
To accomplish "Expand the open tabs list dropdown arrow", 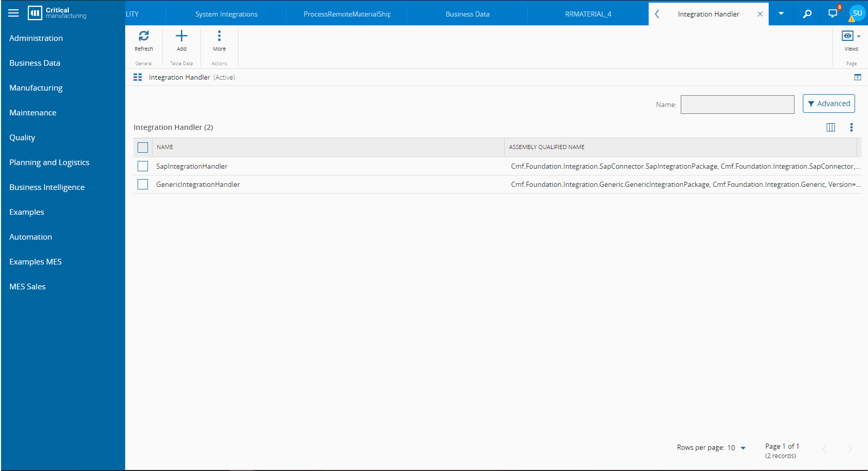I will point(781,14).
